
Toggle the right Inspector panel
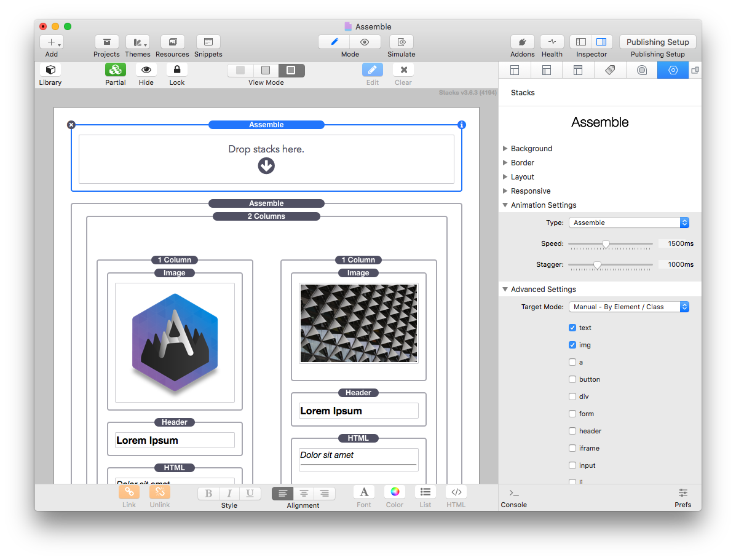pyautogui.click(x=601, y=42)
